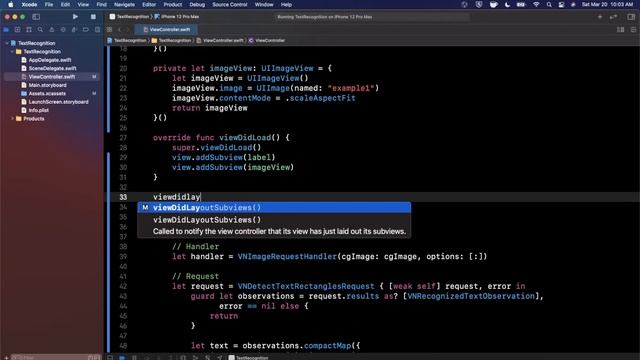Toggle editor split options icon

point(620,29)
